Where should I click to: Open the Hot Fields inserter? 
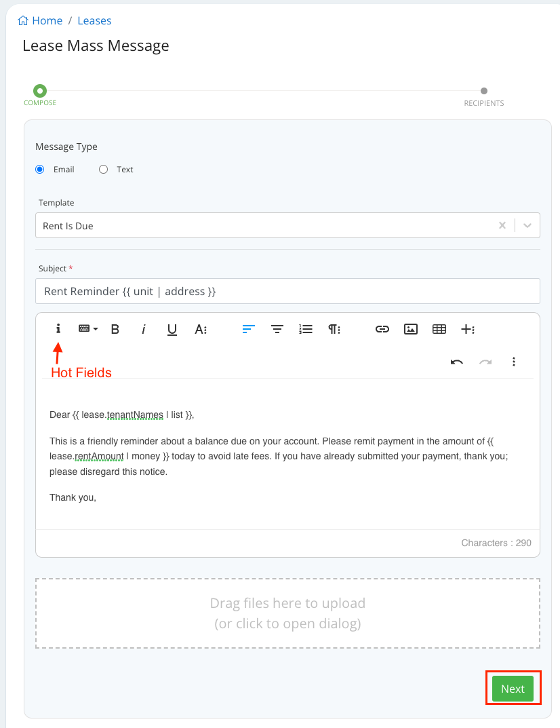(58, 329)
